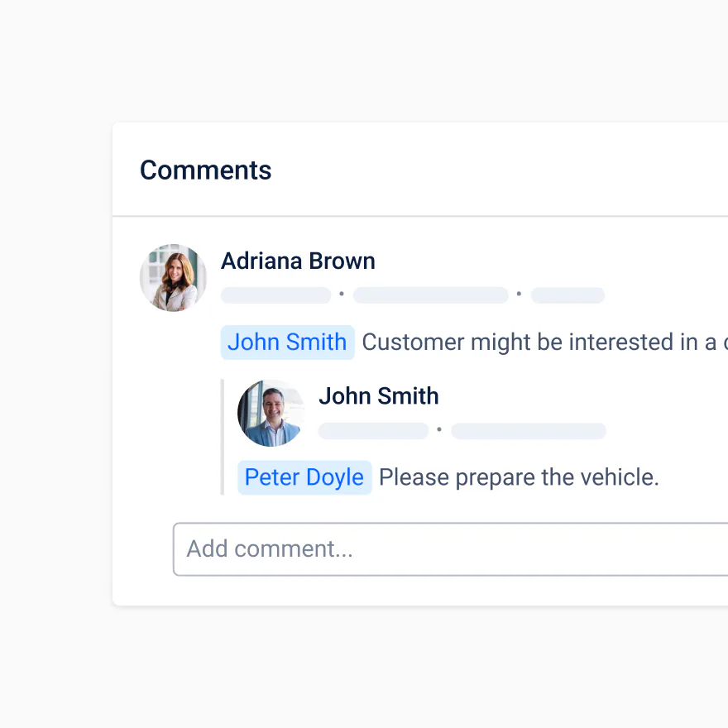Select the text 'Please prepare the vehicle.'
The image size is (728, 728).
click(x=519, y=477)
